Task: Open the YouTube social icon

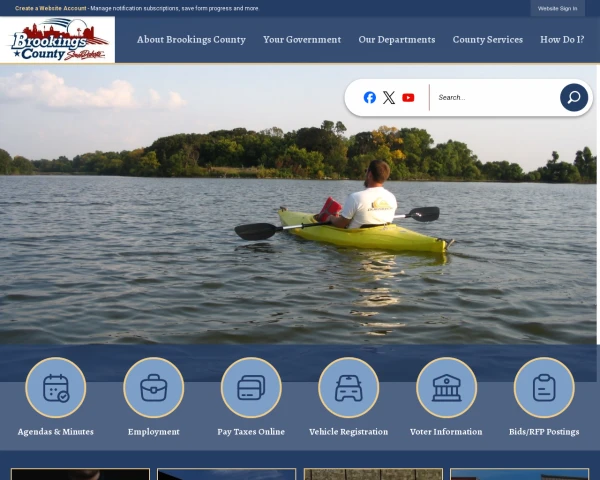Action: [x=408, y=98]
